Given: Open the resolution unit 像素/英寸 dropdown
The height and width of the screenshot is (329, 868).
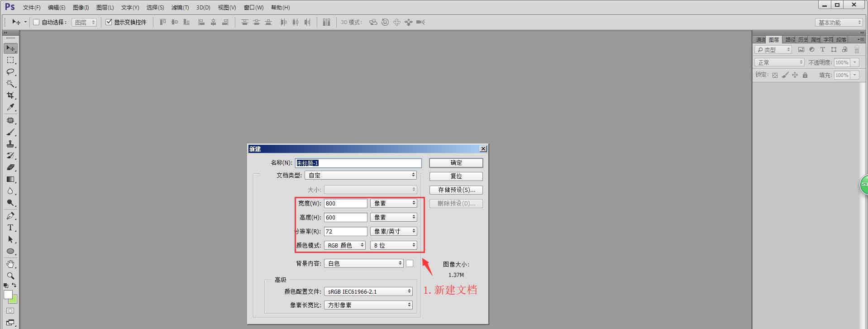Looking at the screenshot, I should pyautogui.click(x=393, y=231).
